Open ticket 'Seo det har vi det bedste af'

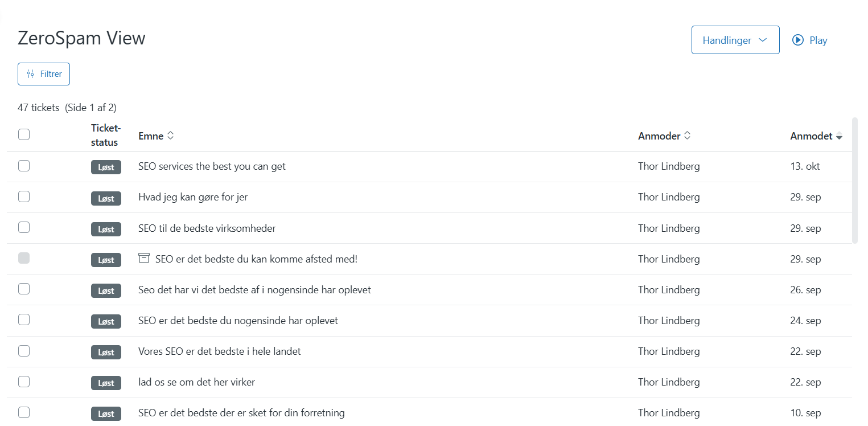click(254, 290)
